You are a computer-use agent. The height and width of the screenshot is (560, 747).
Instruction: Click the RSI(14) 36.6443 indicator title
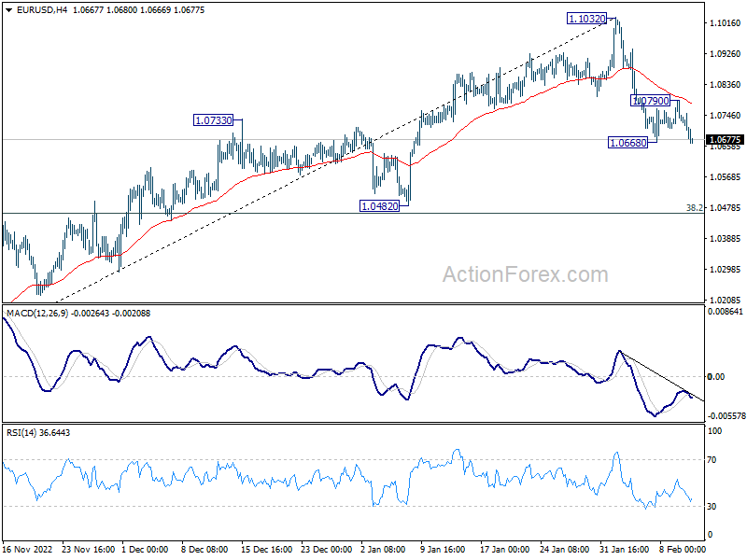coord(38,433)
